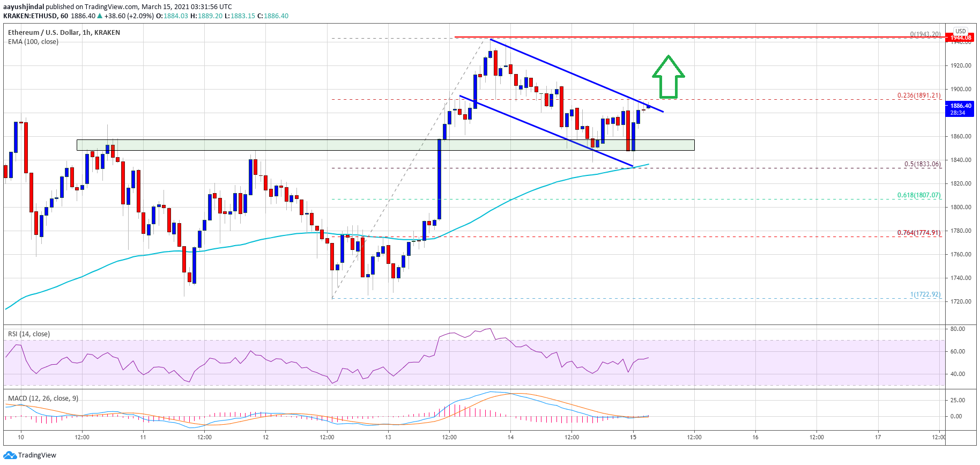Viewport: 980px width, 465px height.
Task: Click the 0.764 (1774.91) Fibonacci level label
Action: click(918, 233)
